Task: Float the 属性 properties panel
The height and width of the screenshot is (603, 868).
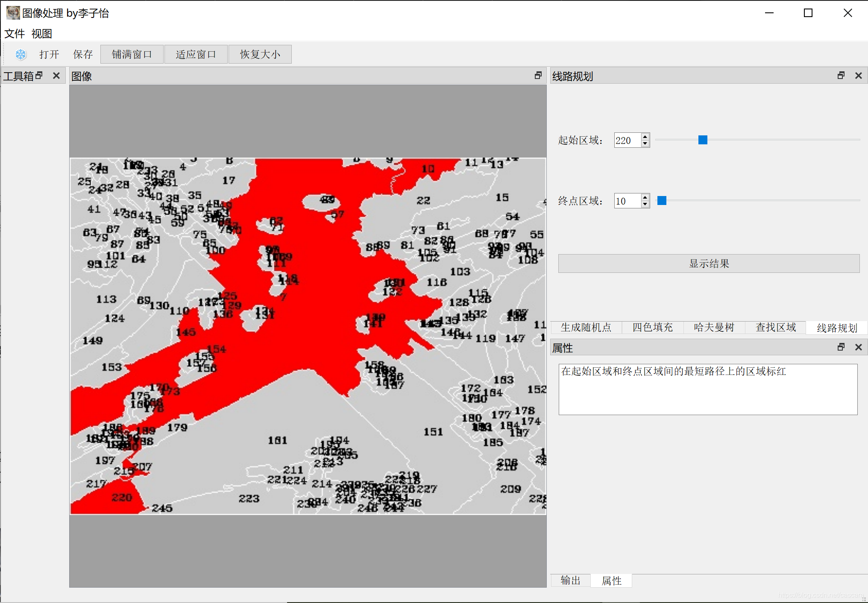Action: pos(841,347)
